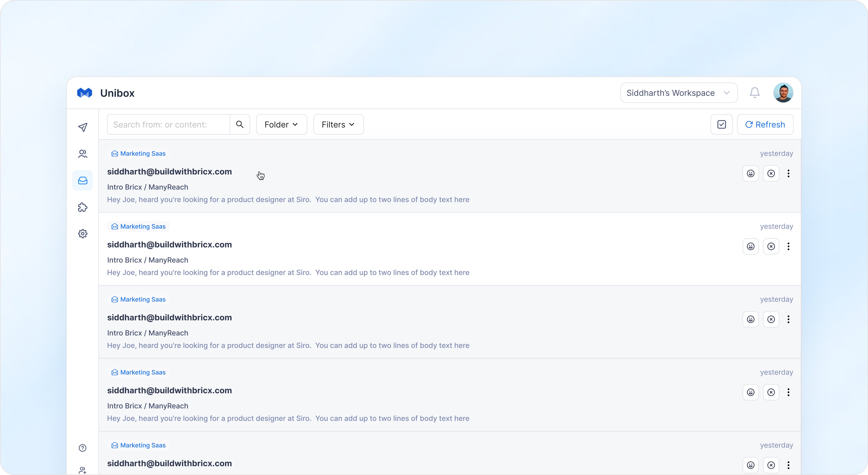The width and height of the screenshot is (868, 475).
Task: Click the Refresh button
Action: click(765, 124)
